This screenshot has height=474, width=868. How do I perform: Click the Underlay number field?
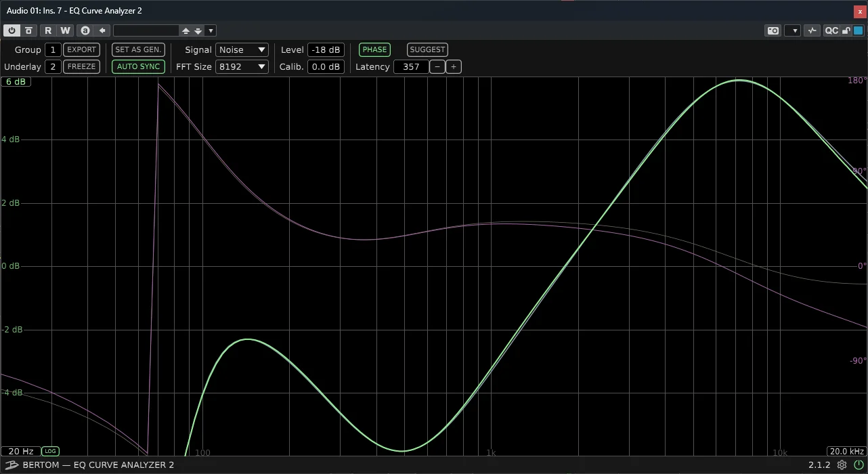[x=53, y=66]
